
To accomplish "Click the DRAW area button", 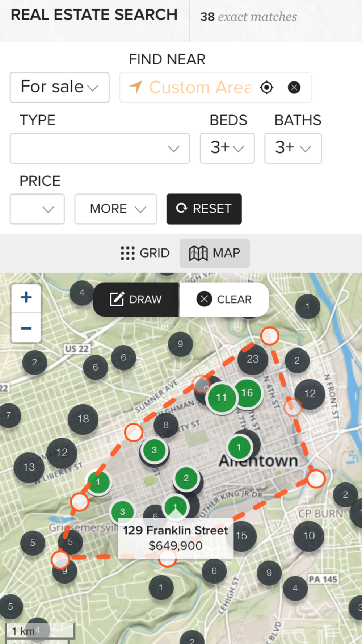I will (x=136, y=300).
